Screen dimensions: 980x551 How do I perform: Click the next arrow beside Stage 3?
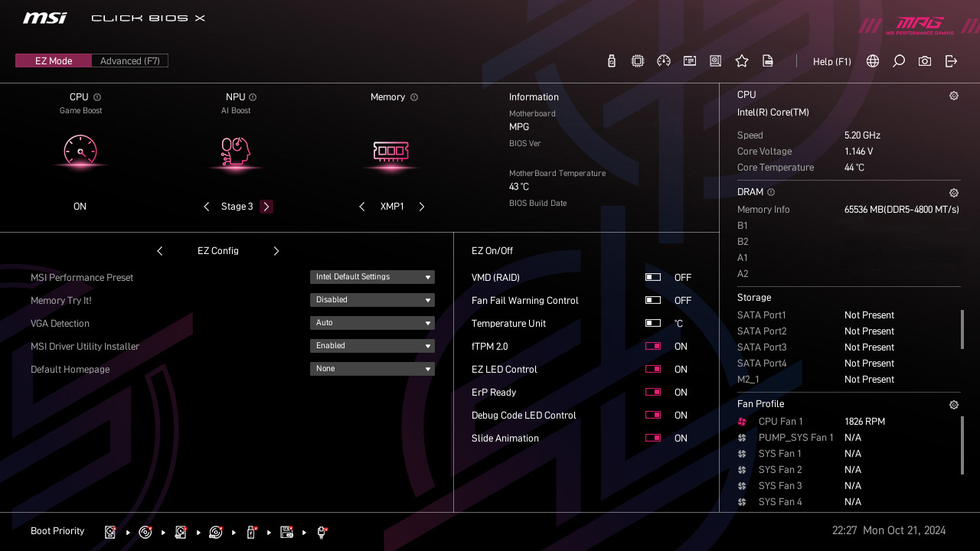[266, 206]
